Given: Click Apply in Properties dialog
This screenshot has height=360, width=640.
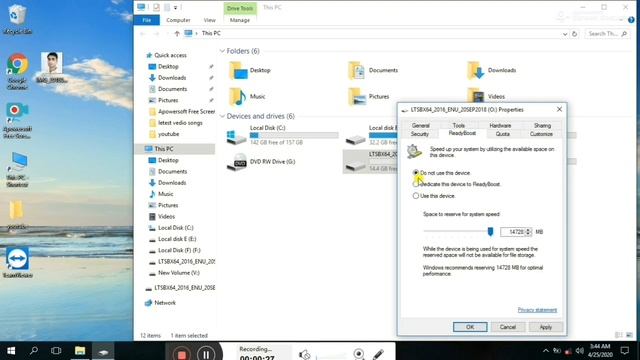Looking at the screenshot, I should point(546,327).
